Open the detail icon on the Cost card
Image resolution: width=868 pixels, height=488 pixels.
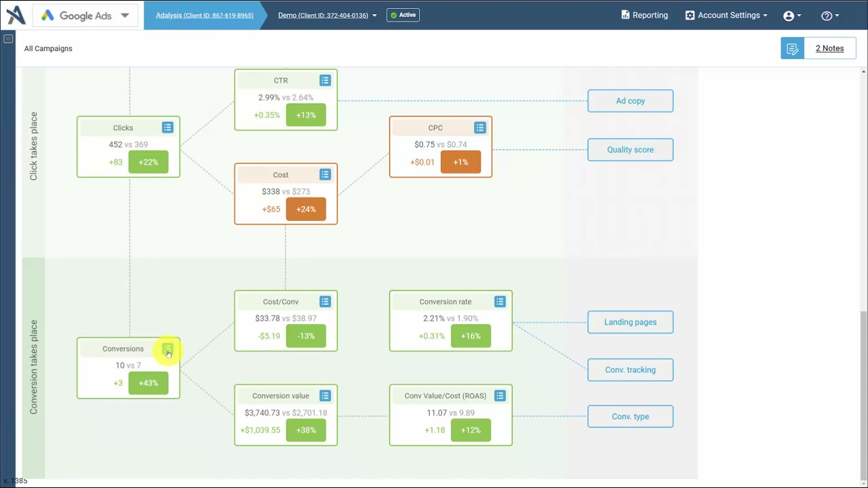click(x=325, y=174)
